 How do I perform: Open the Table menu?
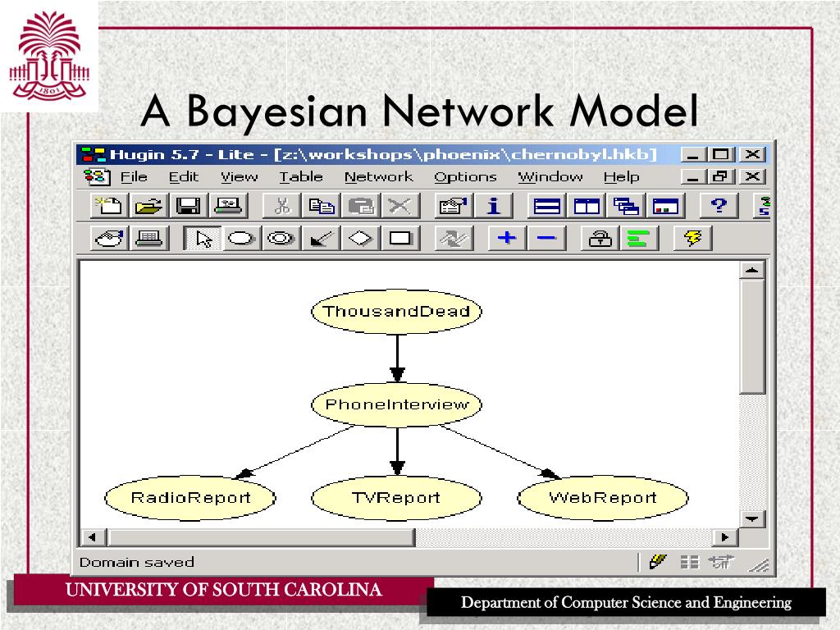[x=301, y=177]
